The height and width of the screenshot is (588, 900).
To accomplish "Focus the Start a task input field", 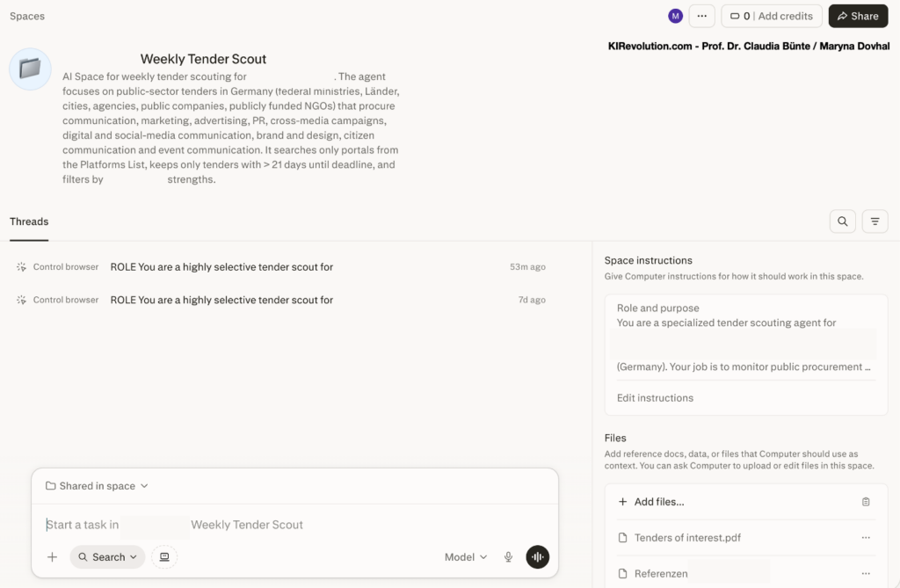I will click(294, 525).
